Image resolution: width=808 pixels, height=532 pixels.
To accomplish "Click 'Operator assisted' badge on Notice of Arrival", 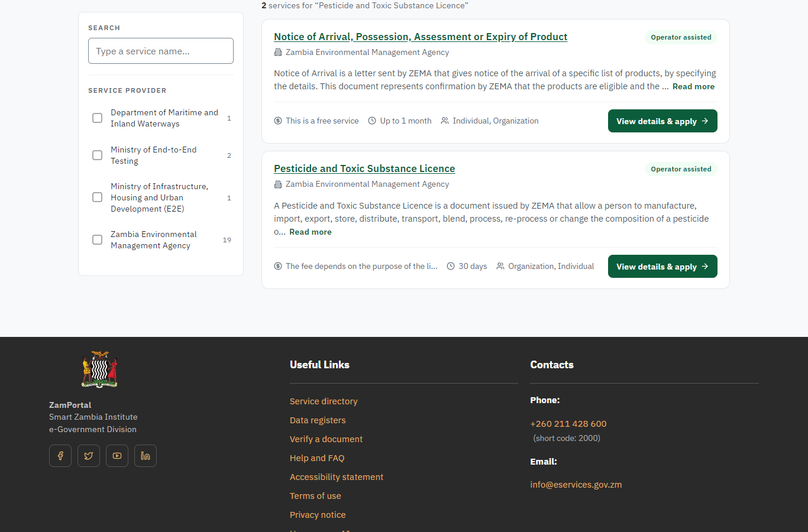I will tap(681, 37).
